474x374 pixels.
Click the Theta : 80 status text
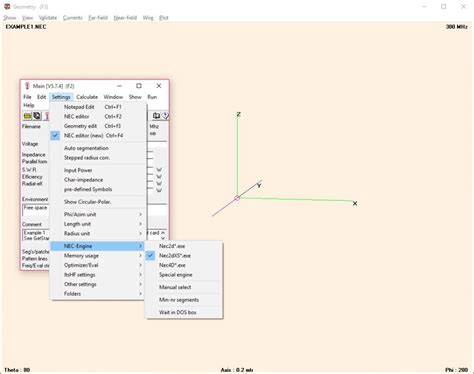17,370
